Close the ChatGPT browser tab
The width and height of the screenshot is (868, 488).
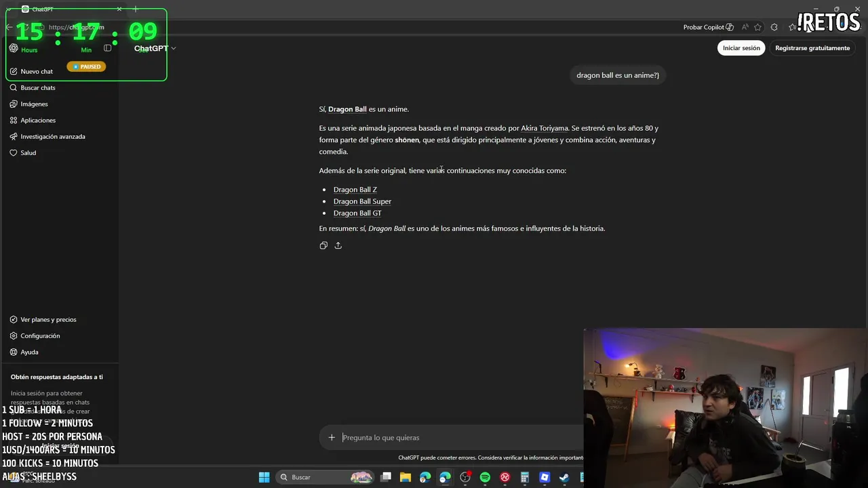pos(119,9)
